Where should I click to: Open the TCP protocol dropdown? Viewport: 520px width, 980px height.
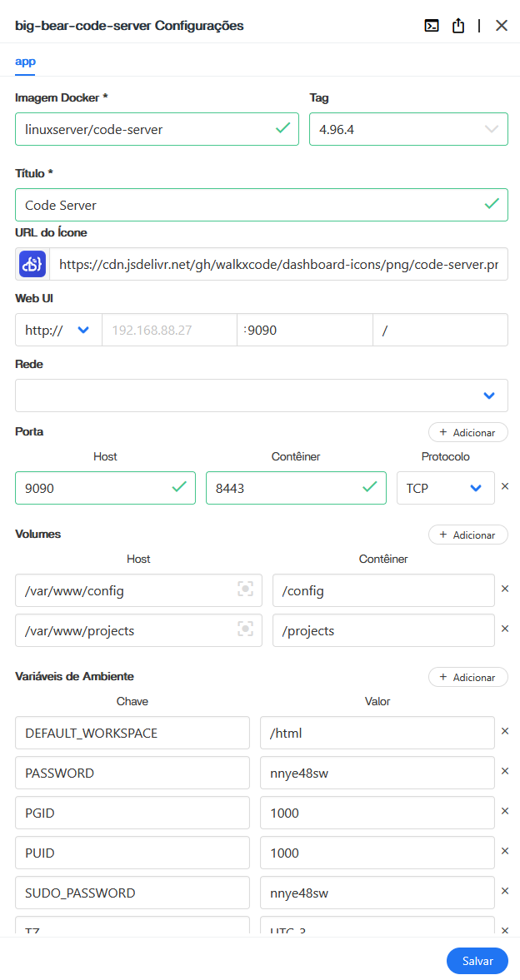(446, 487)
